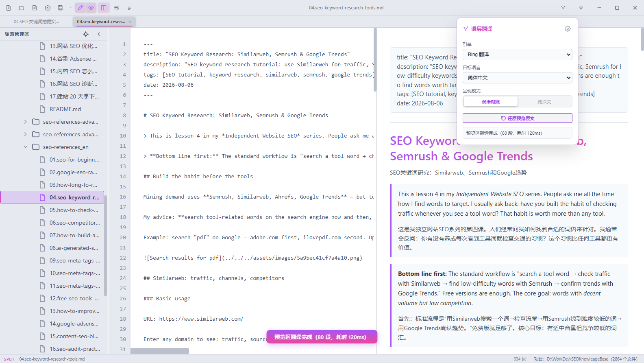The image size is (644, 363).
Task: Click the file icon beside 09.seo-meta-tags-...
Action: click(42, 260)
